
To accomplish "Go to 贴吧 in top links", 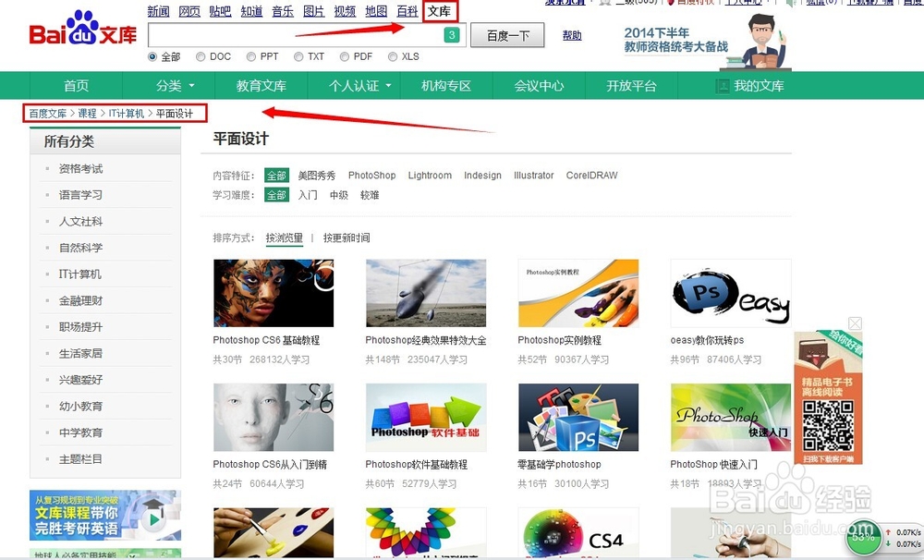I will pos(221,11).
